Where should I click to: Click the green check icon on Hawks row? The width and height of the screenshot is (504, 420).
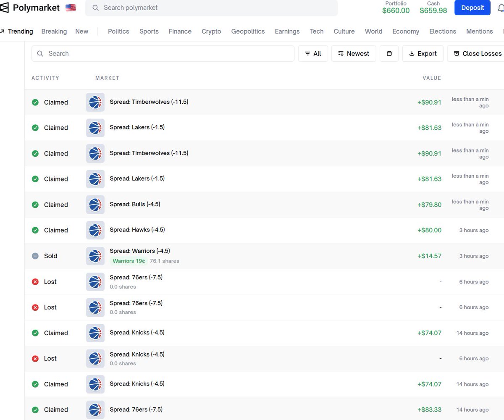point(35,231)
